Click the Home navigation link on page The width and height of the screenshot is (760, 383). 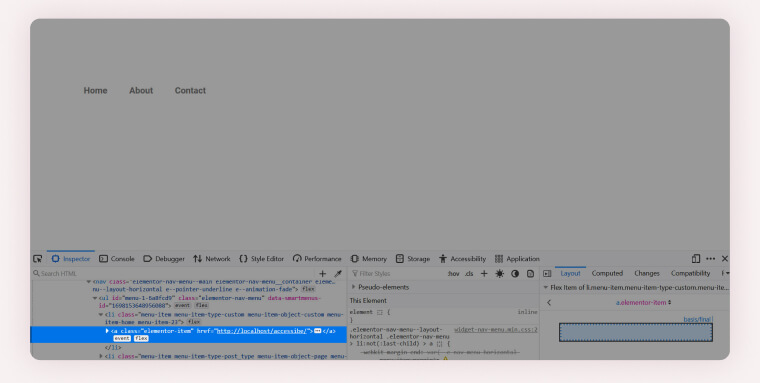point(95,91)
